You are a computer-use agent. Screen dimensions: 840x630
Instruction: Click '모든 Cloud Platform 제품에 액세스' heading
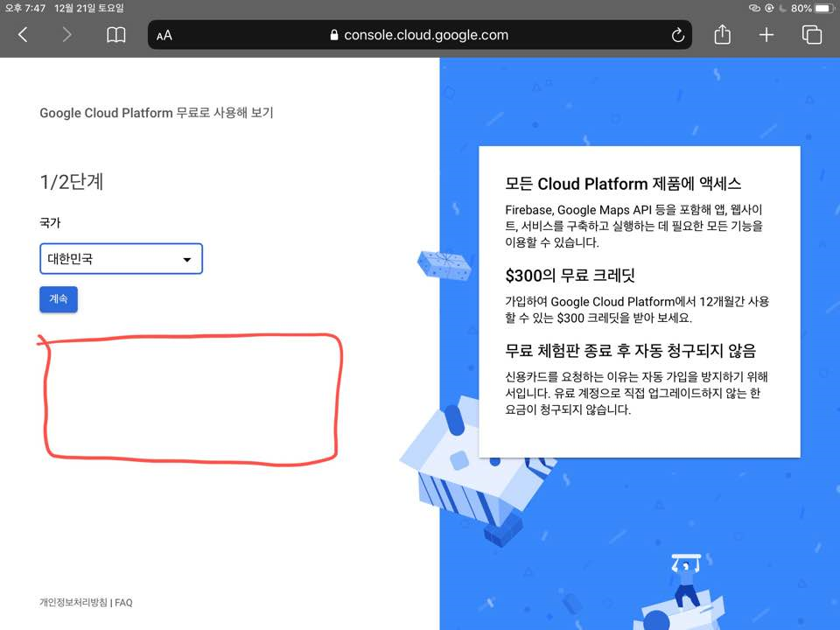click(x=623, y=184)
